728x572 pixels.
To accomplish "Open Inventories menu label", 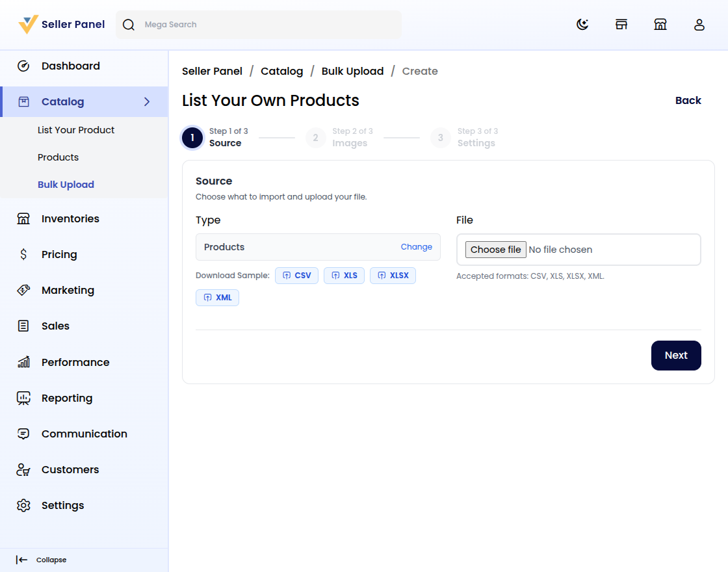I will point(70,218).
